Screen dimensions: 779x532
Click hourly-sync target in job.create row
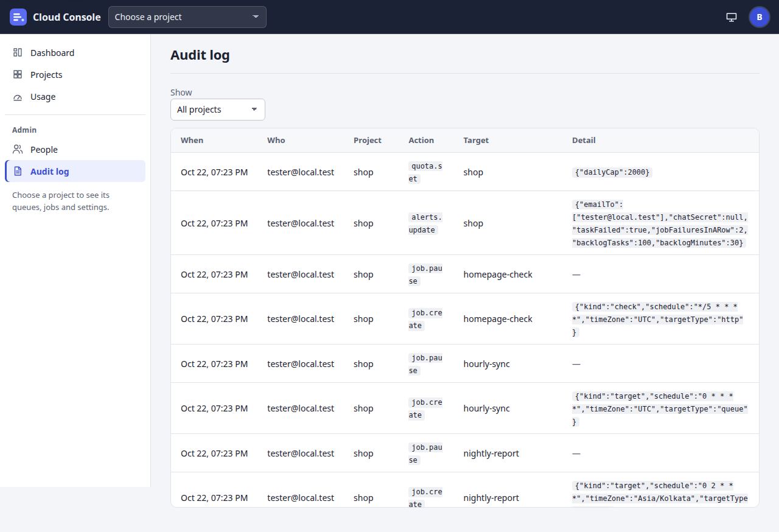(x=486, y=408)
